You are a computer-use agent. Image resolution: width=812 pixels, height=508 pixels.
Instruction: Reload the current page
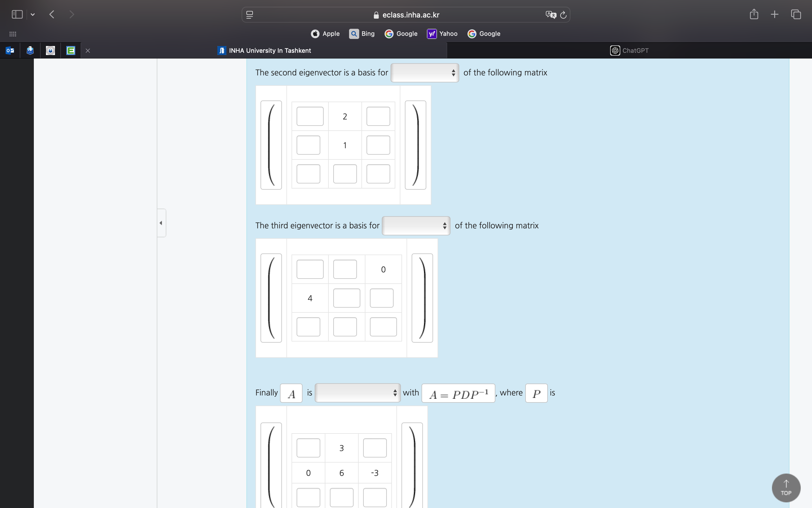563,15
